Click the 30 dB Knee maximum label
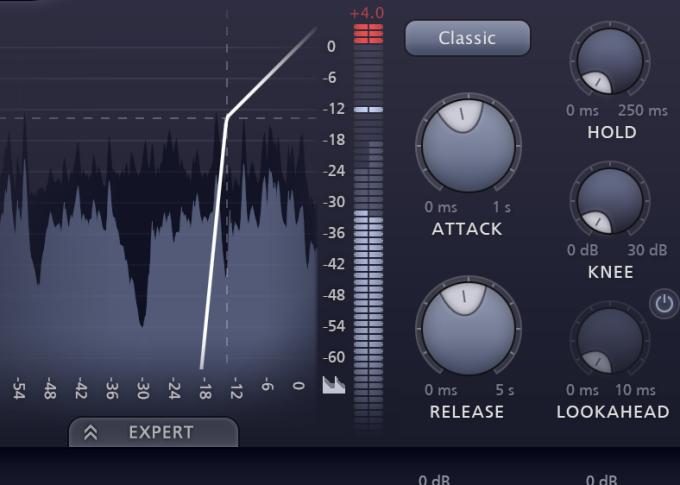680x485 pixels. click(x=647, y=250)
